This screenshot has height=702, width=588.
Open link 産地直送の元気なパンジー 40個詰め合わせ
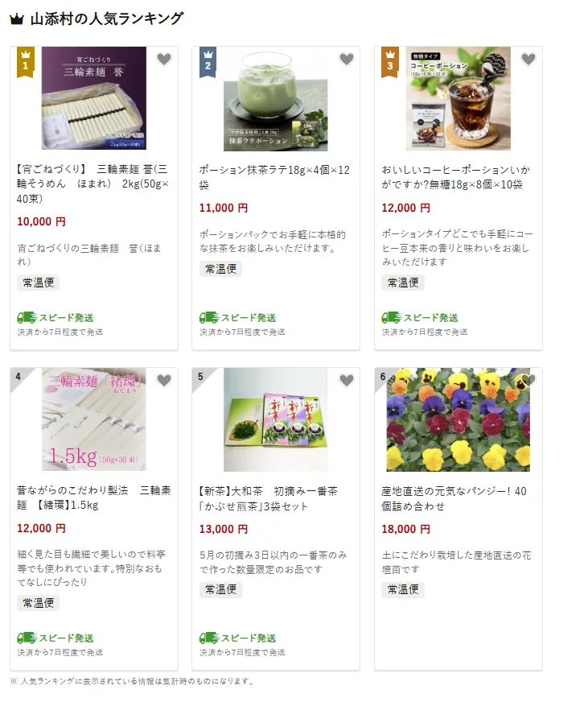(x=454, y=498)
